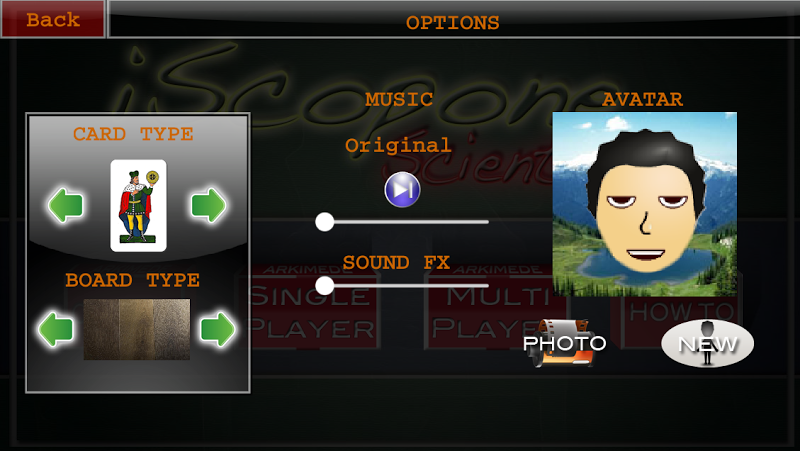Screen dimensions: 800x451
Task: Click the playing card preview image
Action: 138,205
